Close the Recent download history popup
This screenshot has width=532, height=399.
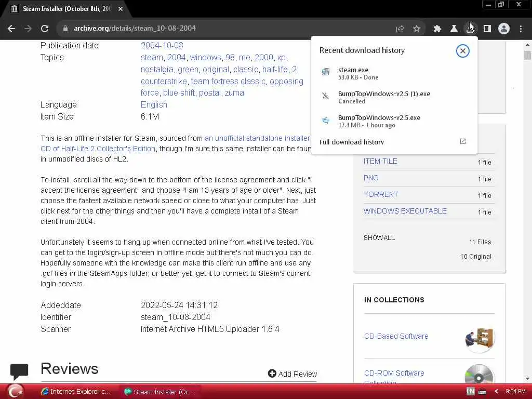[x=462, y=51]
